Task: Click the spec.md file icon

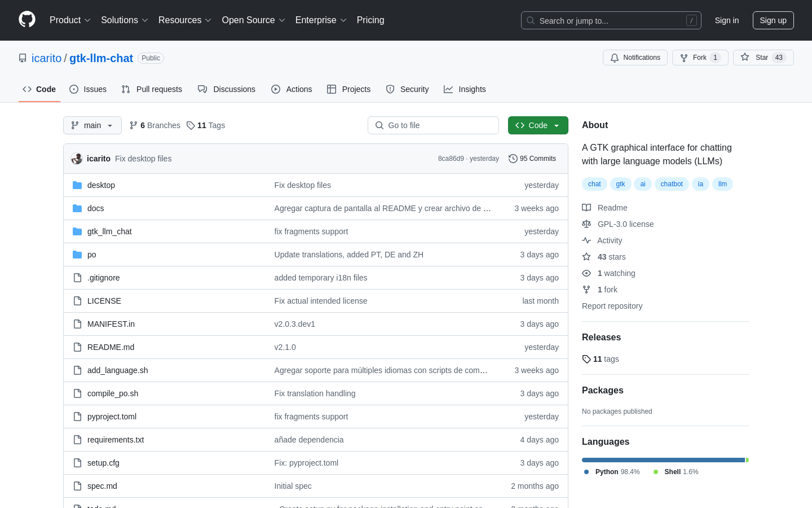Action: (x=77, y=486)
